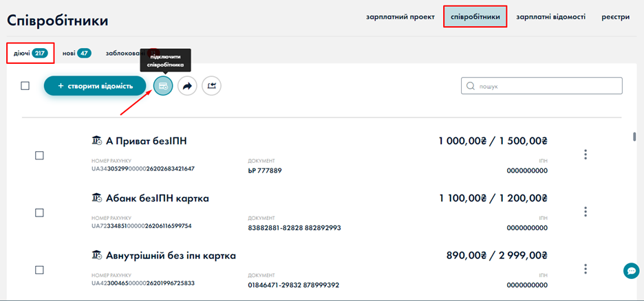
Task: Open the chat support bubble icon
Action: point(630,271)
